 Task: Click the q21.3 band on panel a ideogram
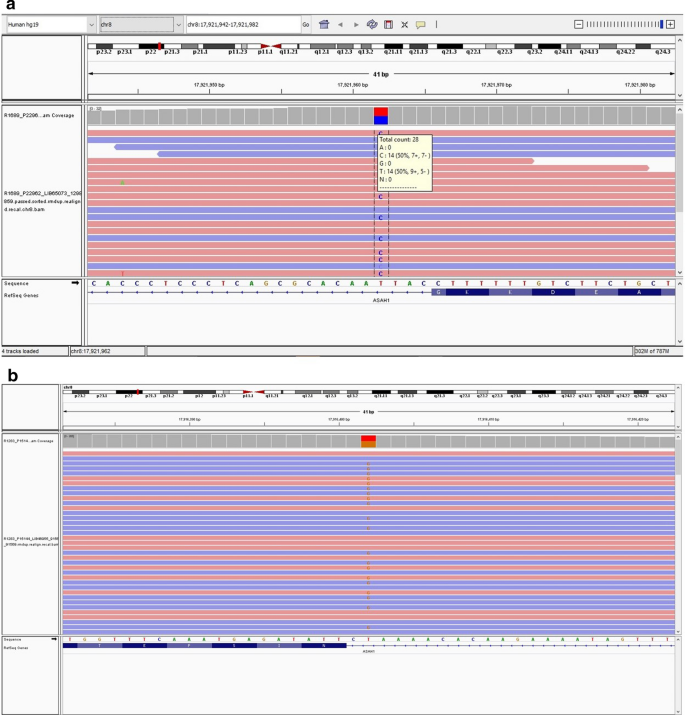[450, 46]
